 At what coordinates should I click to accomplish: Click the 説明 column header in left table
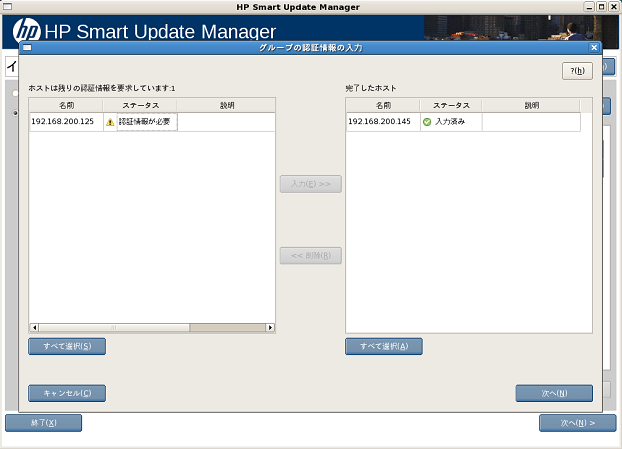pos(226,105)
